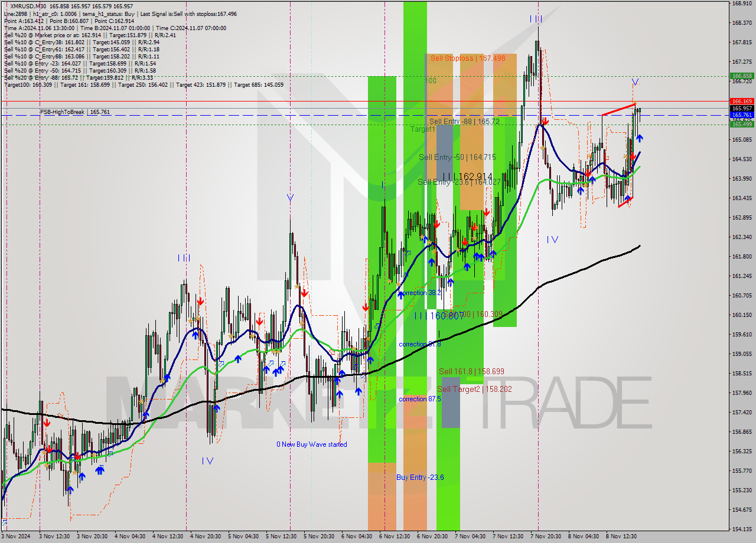Click the 'Buy Entry -23.6' label
The width and height of the screenshot is (756, 543).
click(x=420, y=477)
